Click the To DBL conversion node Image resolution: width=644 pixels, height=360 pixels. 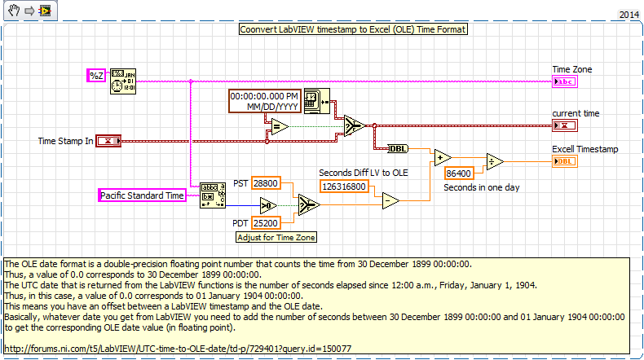tap(398, 148)
